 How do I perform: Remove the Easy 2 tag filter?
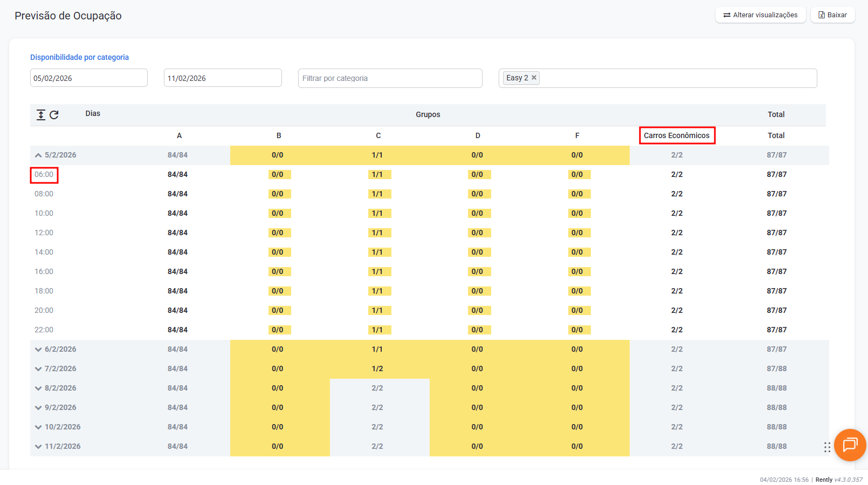tap(534, 78)
